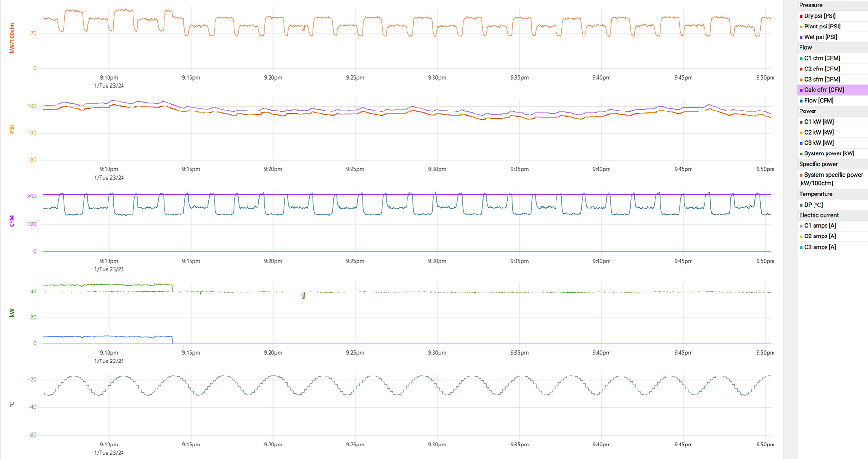Click the highlighted Calc cfm [CFM] entry
Image resolution: width=868 pixels, height=459 pixels.
(x=832, y=90)
